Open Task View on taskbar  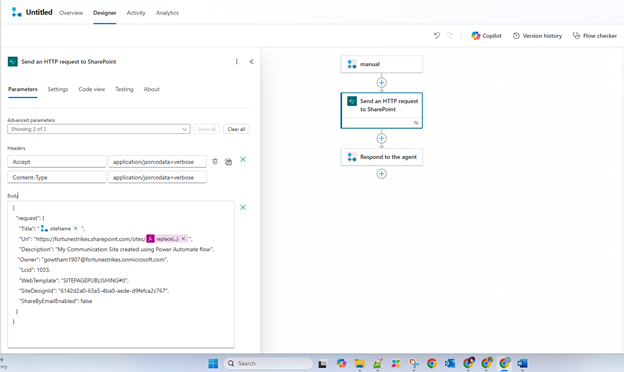tap(322, 363)
